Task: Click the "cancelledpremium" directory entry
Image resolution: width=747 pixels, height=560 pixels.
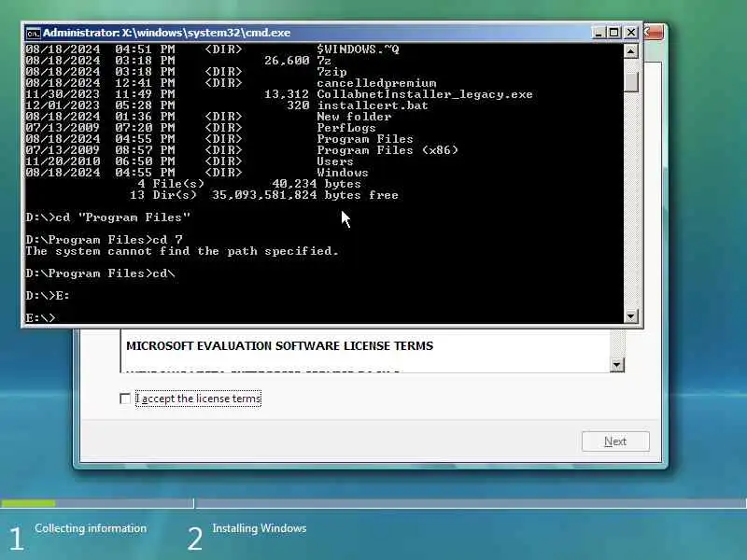Action: click(376, 83)
